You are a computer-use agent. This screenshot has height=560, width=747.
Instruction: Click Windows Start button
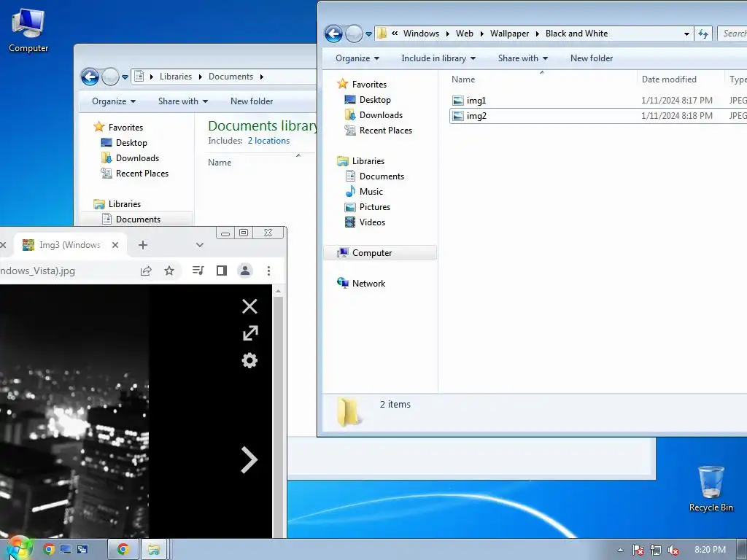tap(19, 549)
